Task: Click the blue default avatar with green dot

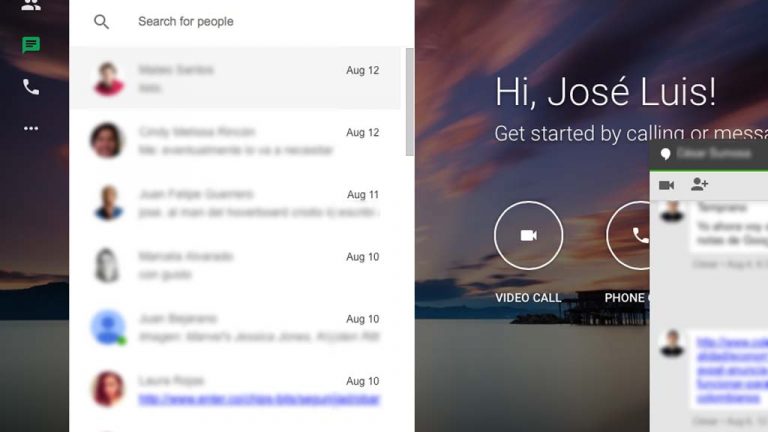Action: tap(108, 327)
